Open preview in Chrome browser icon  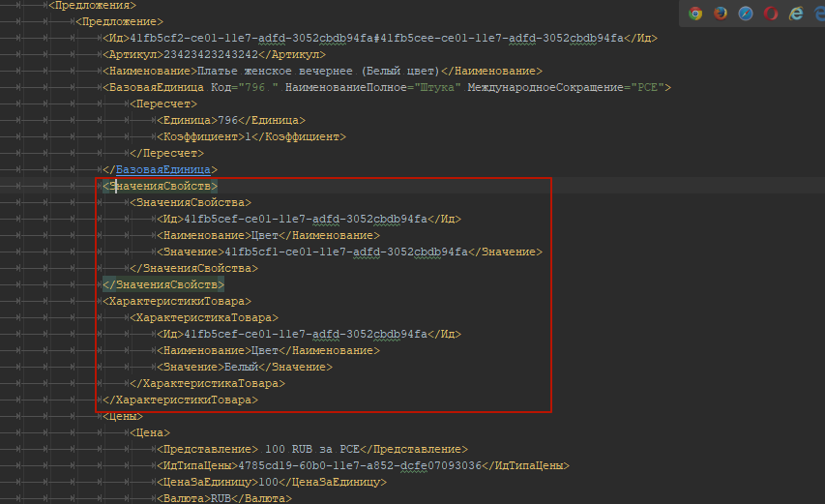pyautogui.click(x=695, y=14)
